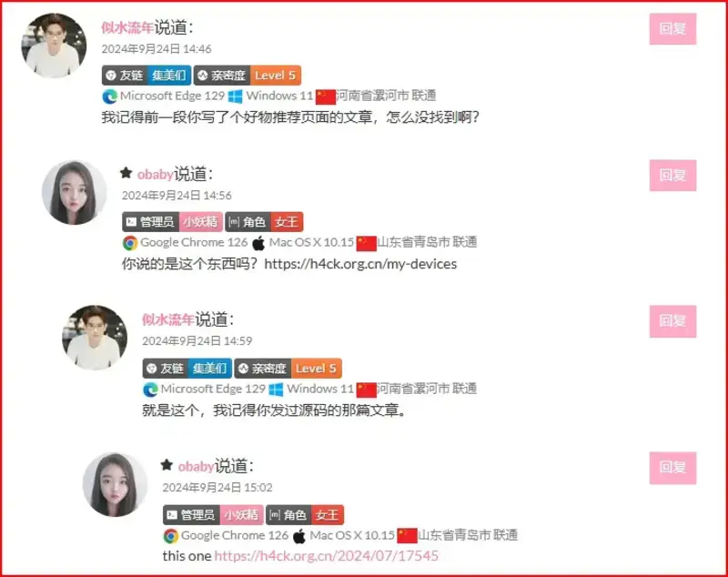Open the h4ck.org.cn/2024/07/17545 link
The image size is (728, 577).
[x=327, y=556]
